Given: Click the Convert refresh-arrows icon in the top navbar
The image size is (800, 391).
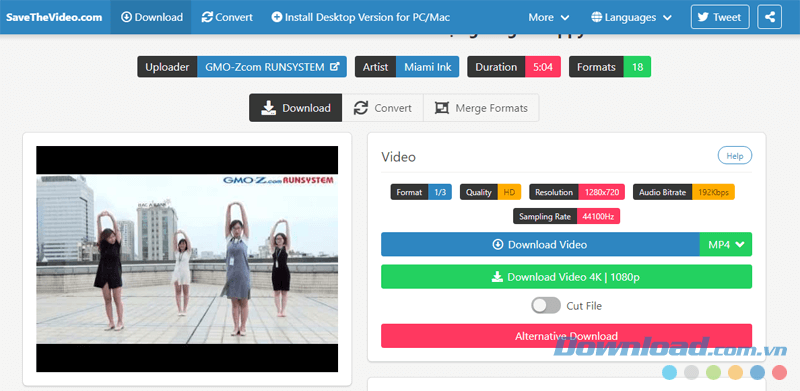Looking at the screenshot, I should tap(207, 17).
